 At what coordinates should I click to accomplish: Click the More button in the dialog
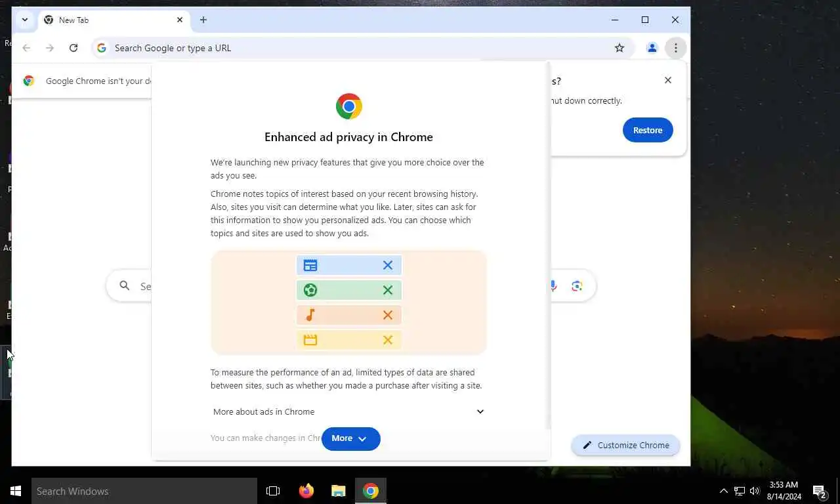tap(350, 438)
